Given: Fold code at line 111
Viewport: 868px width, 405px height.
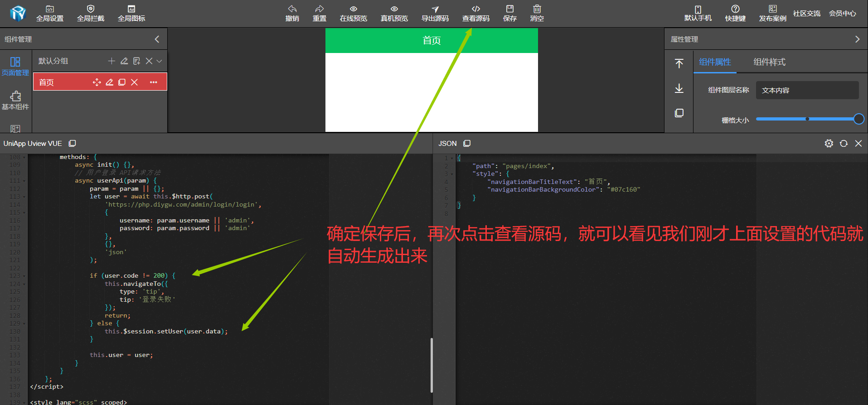Looking at the screenshot, I should click(x=24, y=181).
